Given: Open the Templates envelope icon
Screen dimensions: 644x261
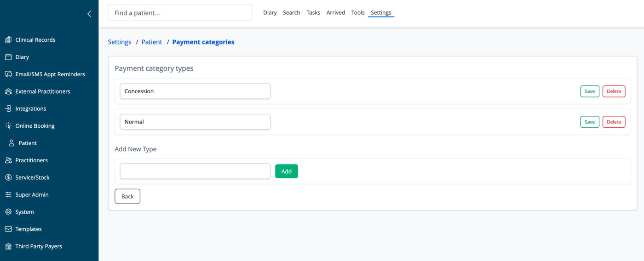Looking at the screenshot, I should (x=8, y=229).
